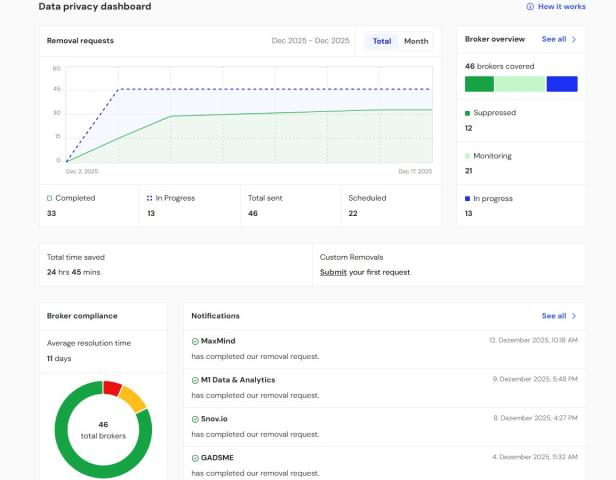This screenshot has width=616, height=480.
Task: Open the M1 Data & Analytics notification
Action: click(x=384, y=388)
